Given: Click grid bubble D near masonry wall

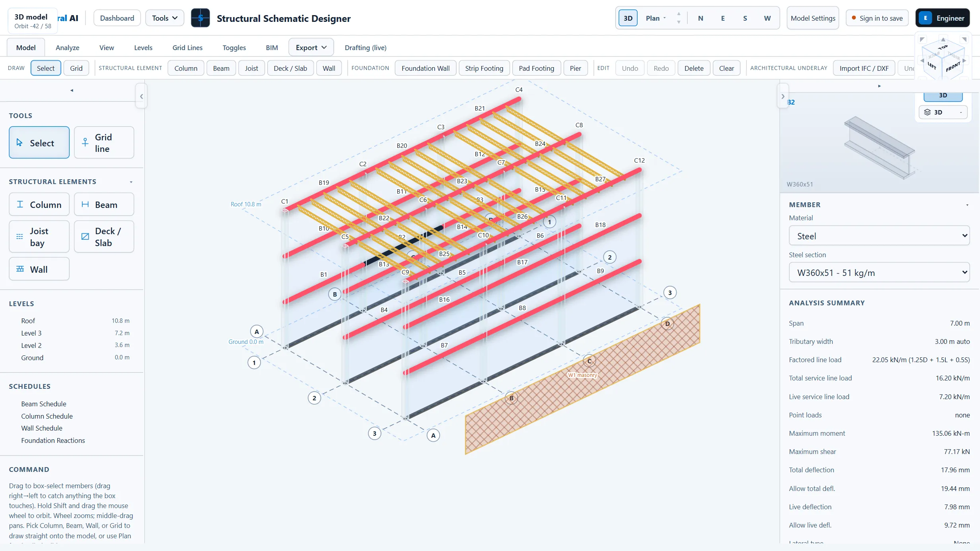Looking at the screenshot, I should click(667, 323).
